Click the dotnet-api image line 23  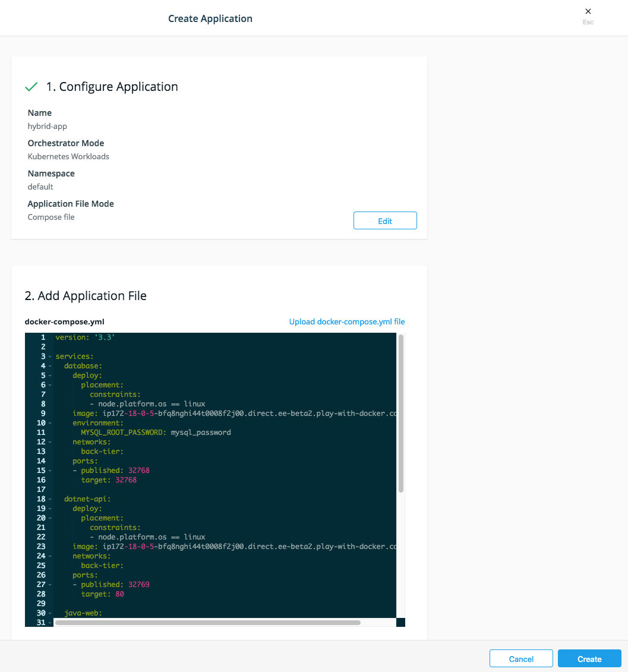pos(234,547)
